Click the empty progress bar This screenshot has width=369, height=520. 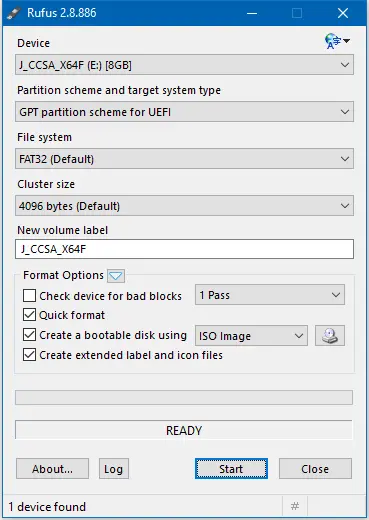coord(184,398)
